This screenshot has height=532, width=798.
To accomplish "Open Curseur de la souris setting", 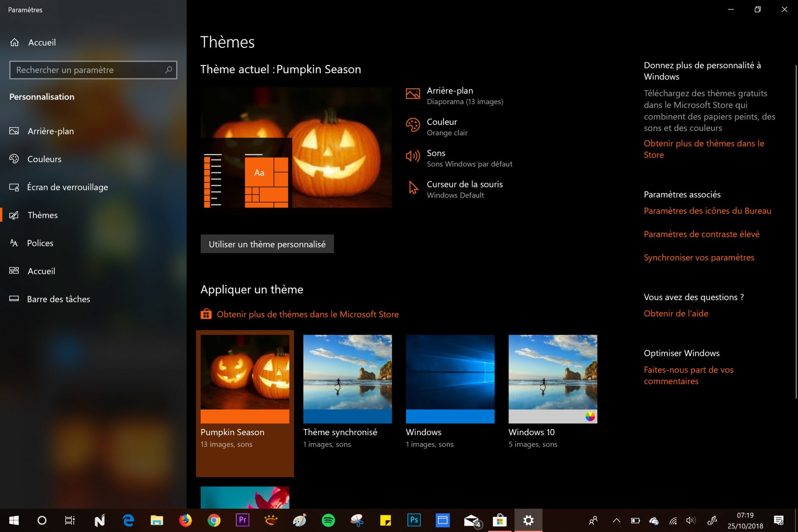I will pyautogui.click(x=454, y=189).
